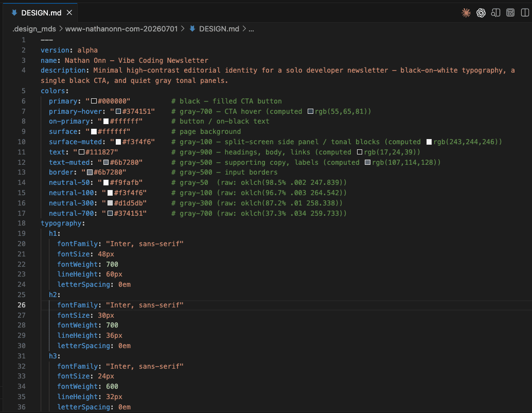Split the editor right icon
532x413 pixels.
525,13
